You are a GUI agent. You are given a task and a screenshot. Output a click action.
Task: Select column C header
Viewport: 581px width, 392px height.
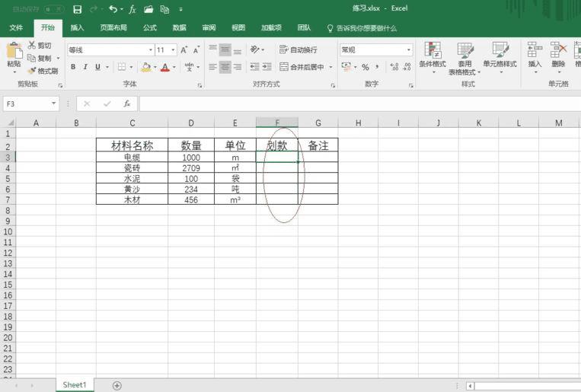click(132, 123)
